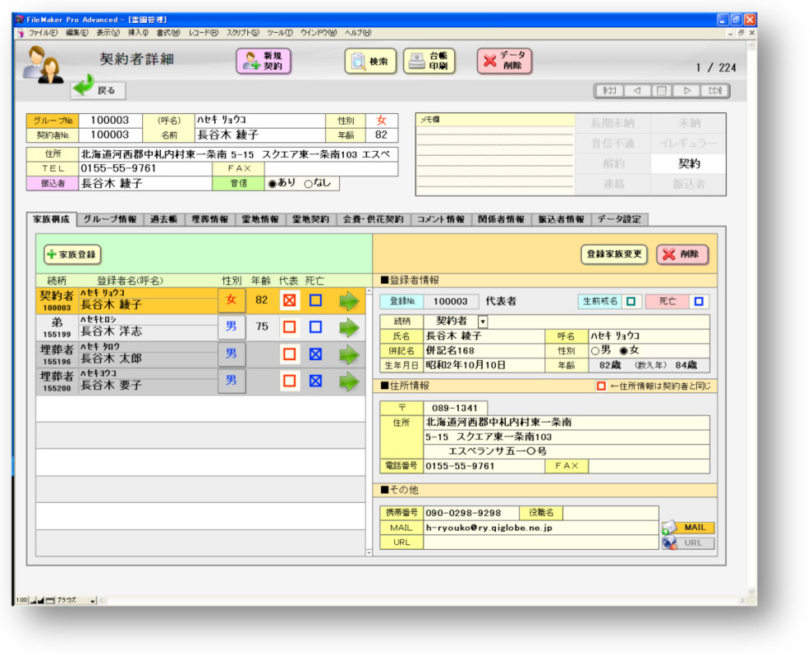Click the family list vertical scrollbar
Viewport: 812px width, 654px height.
pos(369,422)
